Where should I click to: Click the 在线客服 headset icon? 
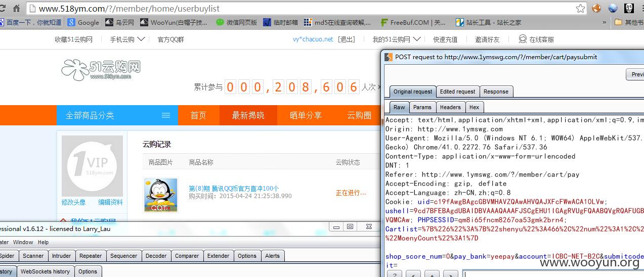pos(523,39)
